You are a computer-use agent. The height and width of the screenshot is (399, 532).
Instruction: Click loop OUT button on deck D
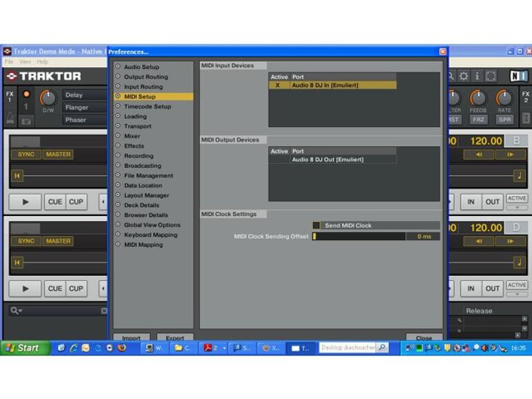point(493,289)
